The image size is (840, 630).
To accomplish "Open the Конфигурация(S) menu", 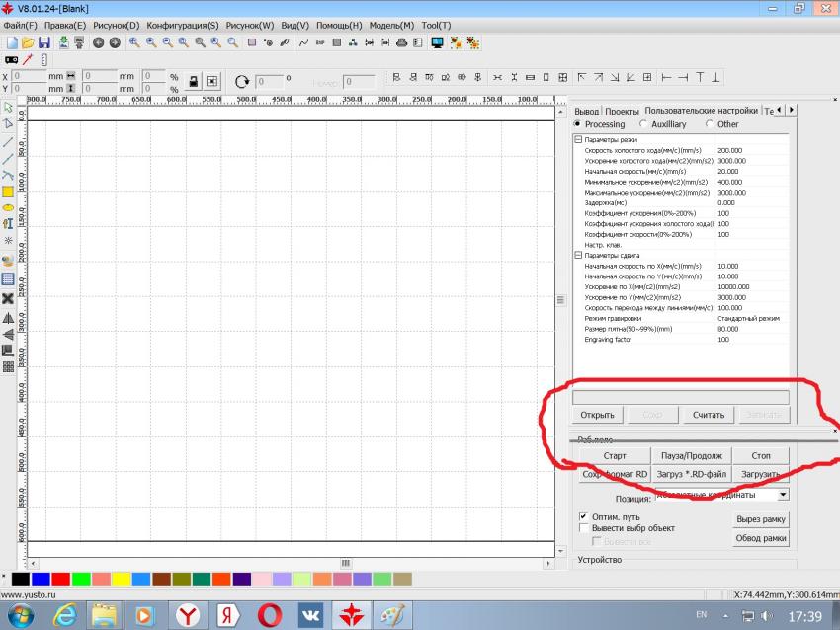I will tap(182, 25).
